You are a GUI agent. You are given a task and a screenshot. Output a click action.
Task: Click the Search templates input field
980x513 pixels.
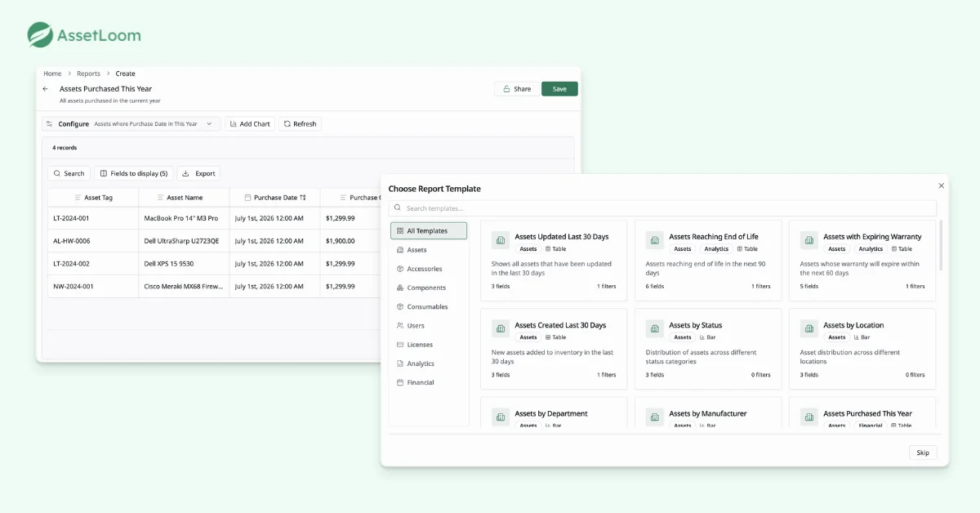[x=662, y=208]
